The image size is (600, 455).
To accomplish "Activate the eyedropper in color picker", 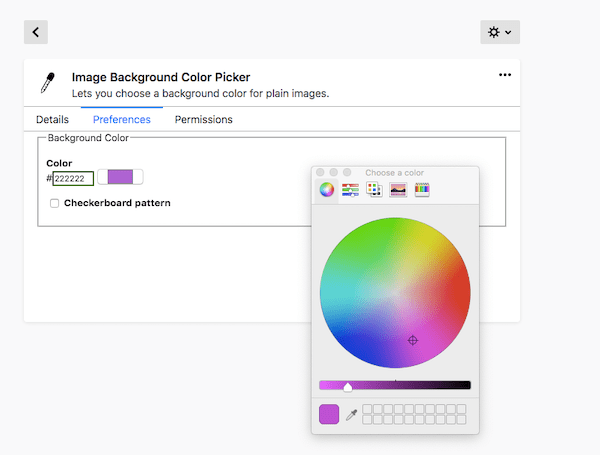I will pyautogui.click(x=351, y=414).
